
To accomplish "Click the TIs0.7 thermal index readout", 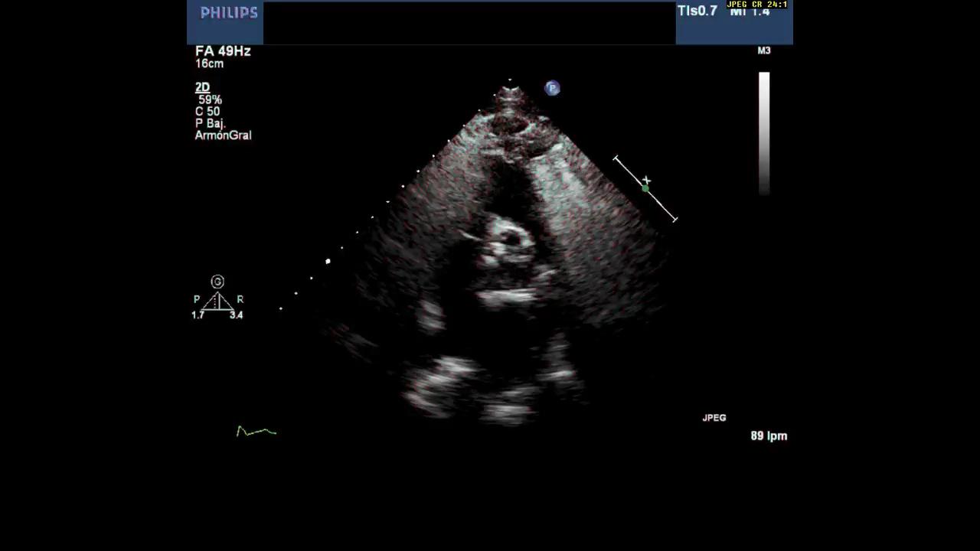I will coord(697,11).
